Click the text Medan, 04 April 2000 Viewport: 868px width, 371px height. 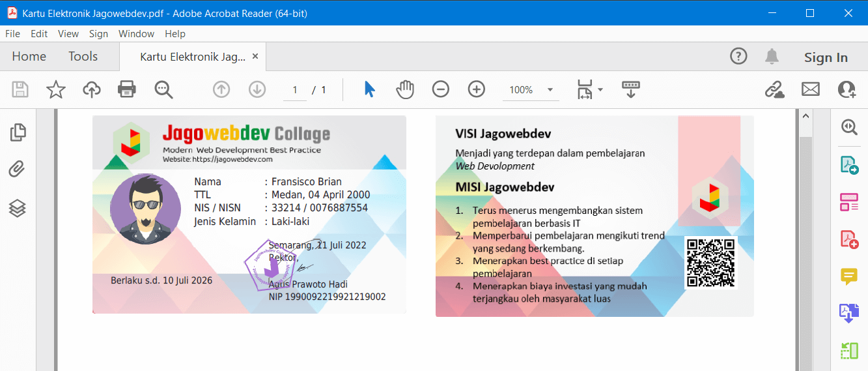(321, 195)
